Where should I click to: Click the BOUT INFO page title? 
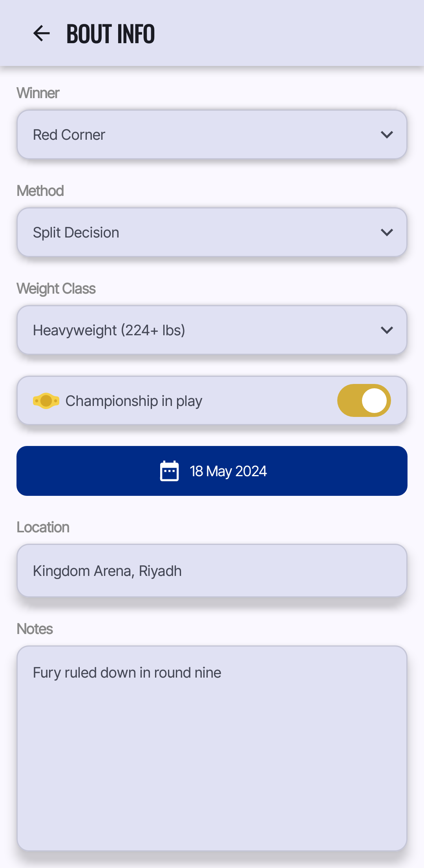pos(111,34)
